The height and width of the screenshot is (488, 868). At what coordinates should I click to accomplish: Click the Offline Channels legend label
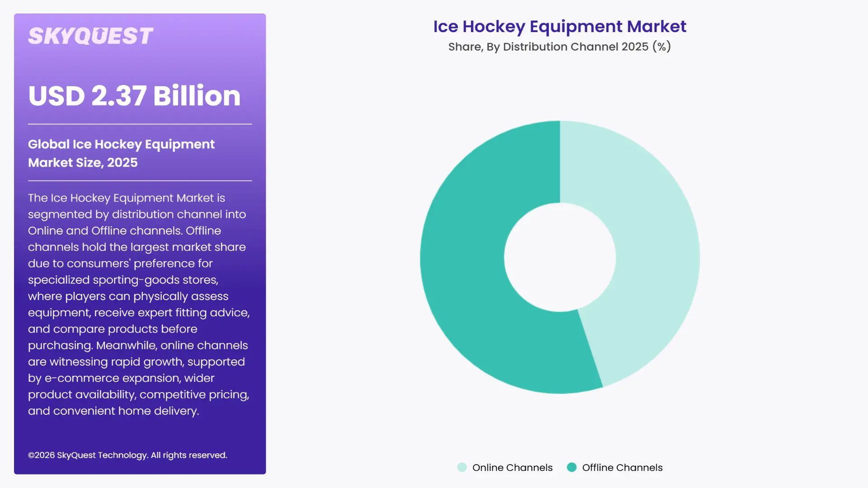pyautogui.click(x=622, y=468)
